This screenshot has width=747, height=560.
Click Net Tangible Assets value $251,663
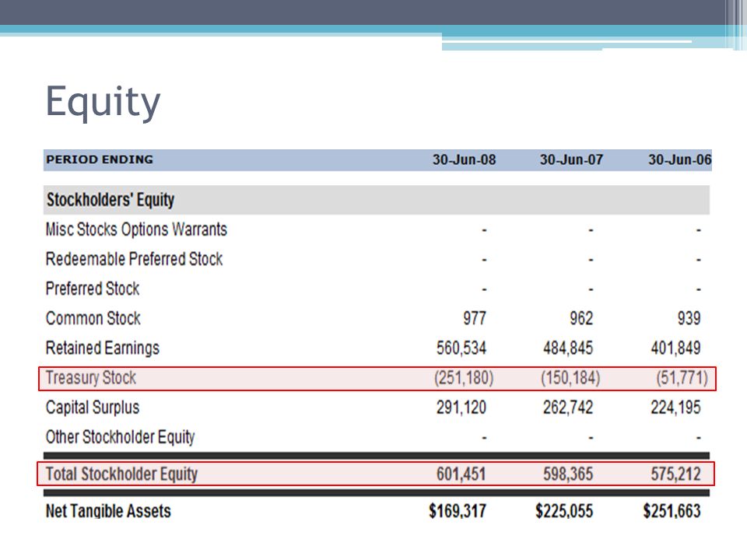672,511
